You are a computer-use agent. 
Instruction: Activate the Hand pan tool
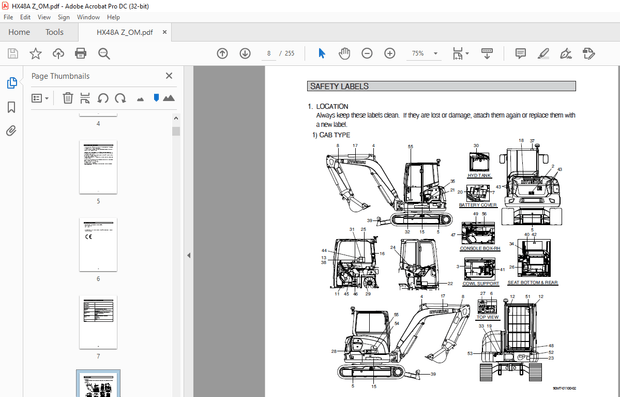click(344, 53)
